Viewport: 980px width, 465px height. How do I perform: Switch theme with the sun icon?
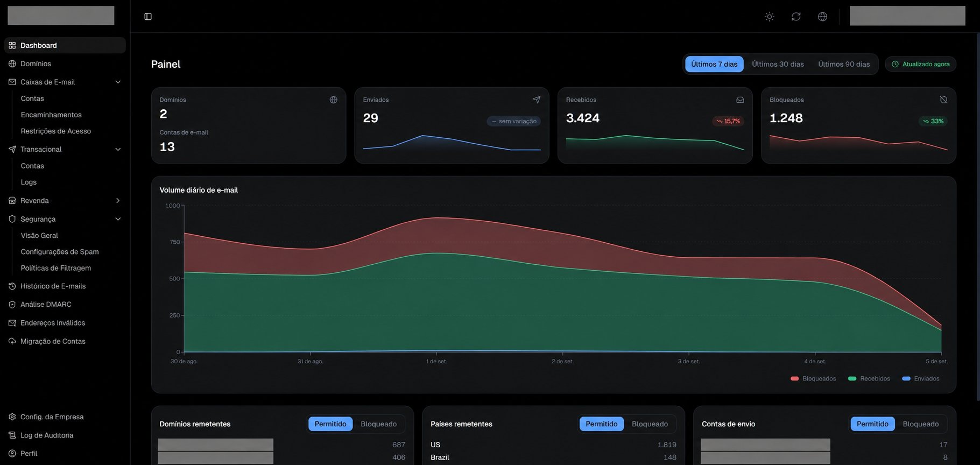click(770, 17)
